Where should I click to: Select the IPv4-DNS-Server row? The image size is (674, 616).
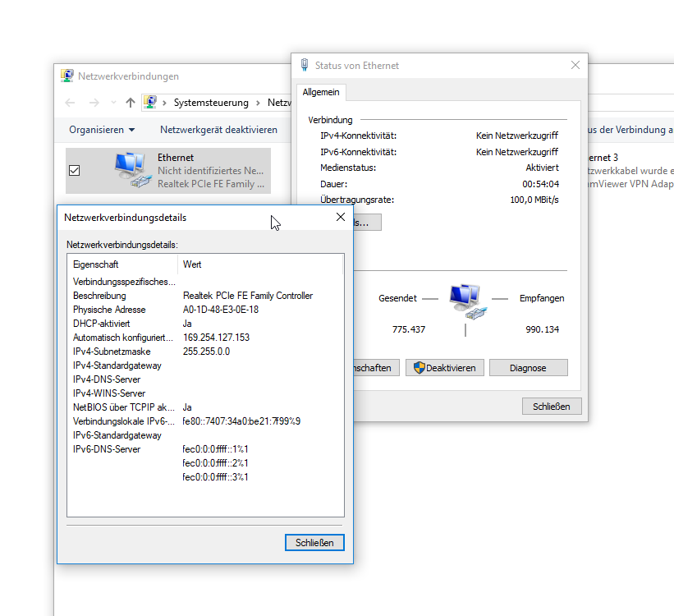pos(205,379)
